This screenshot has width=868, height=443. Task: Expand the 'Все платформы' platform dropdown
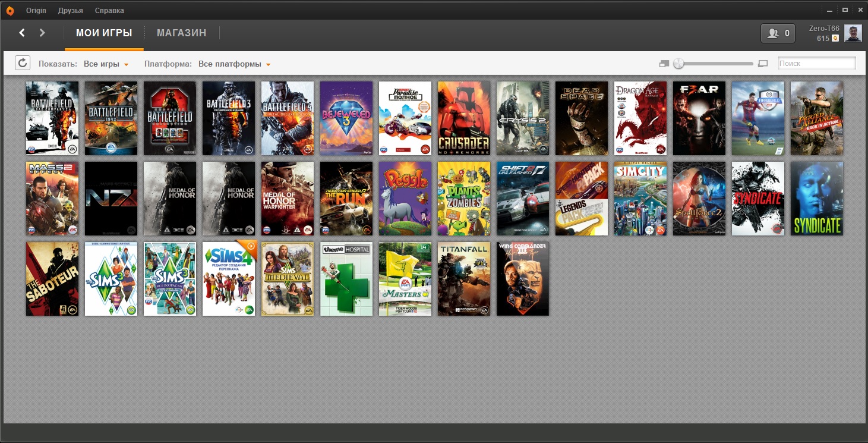234,64
